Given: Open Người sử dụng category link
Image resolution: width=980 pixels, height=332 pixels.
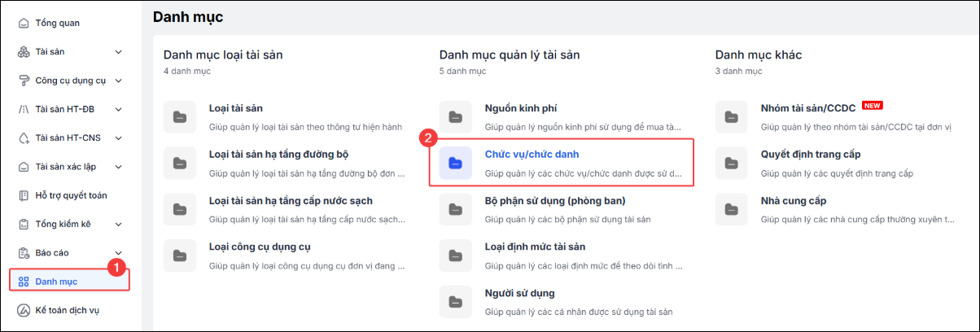Looking at the screenshot, I should (519, 292).
